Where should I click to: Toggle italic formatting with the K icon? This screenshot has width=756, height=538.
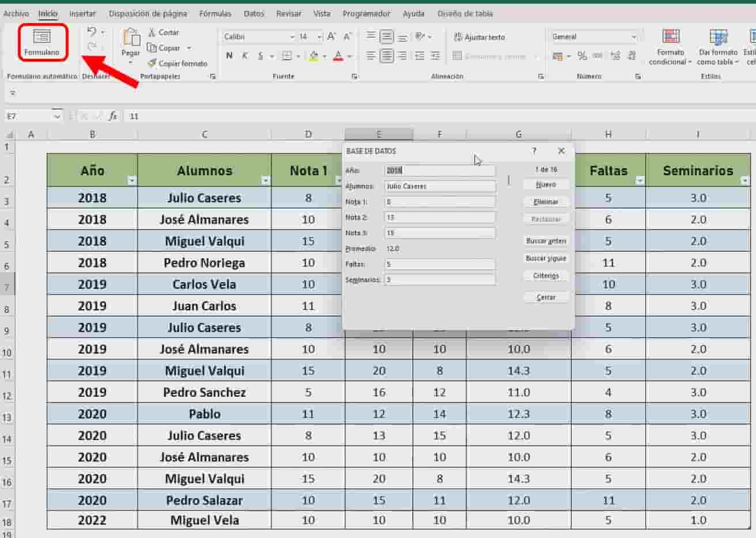[244, 56]
